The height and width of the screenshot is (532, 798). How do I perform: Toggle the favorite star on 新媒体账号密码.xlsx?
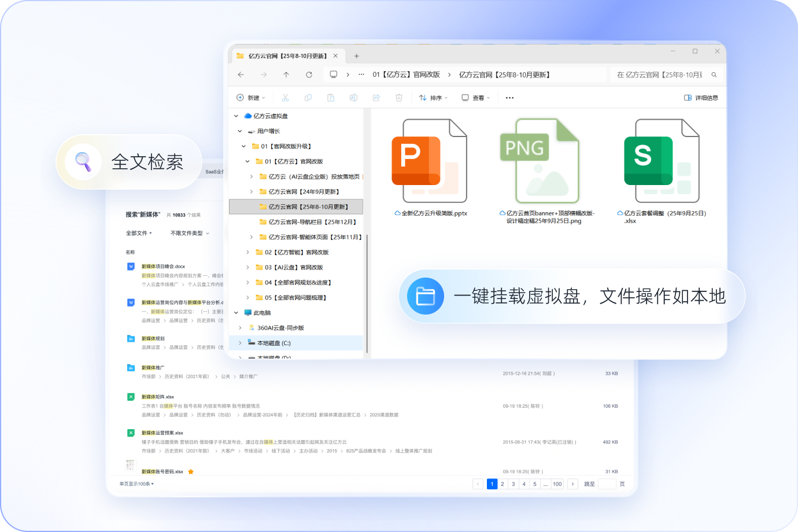191,471
